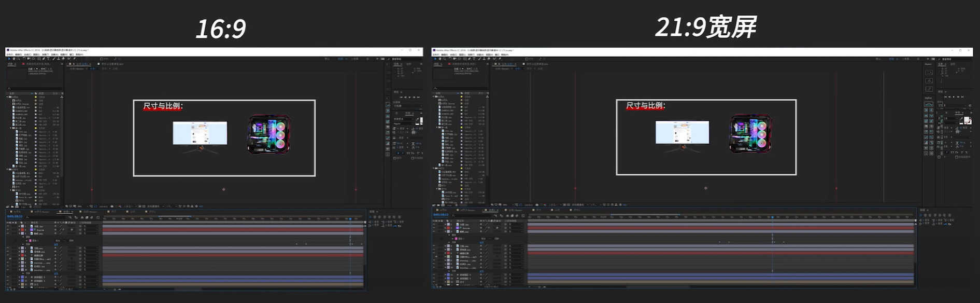980x303 pixels.
Task: Click the timecode display in the 21:9 timeline
Action: tap(441, 214)
